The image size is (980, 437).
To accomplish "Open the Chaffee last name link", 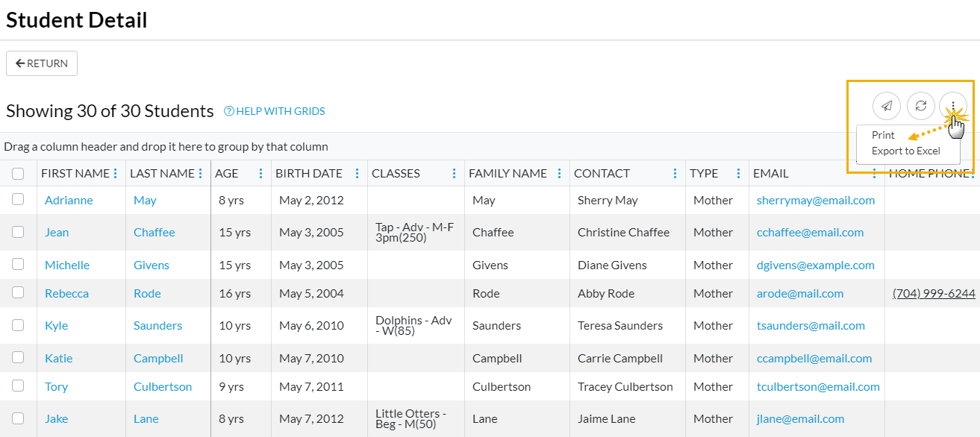I will point(155,232).
